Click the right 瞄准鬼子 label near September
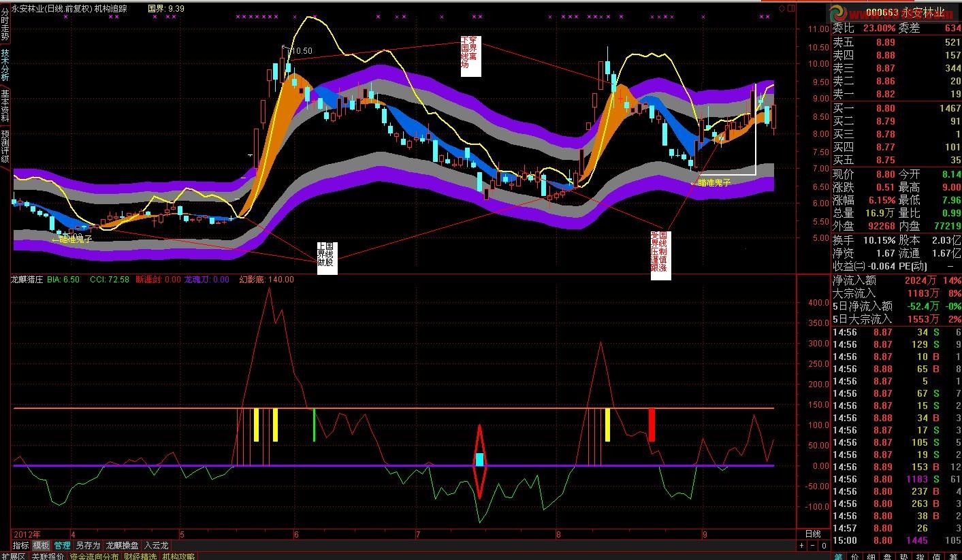This screenshot has height=560, width=962. tap(711, 182)
